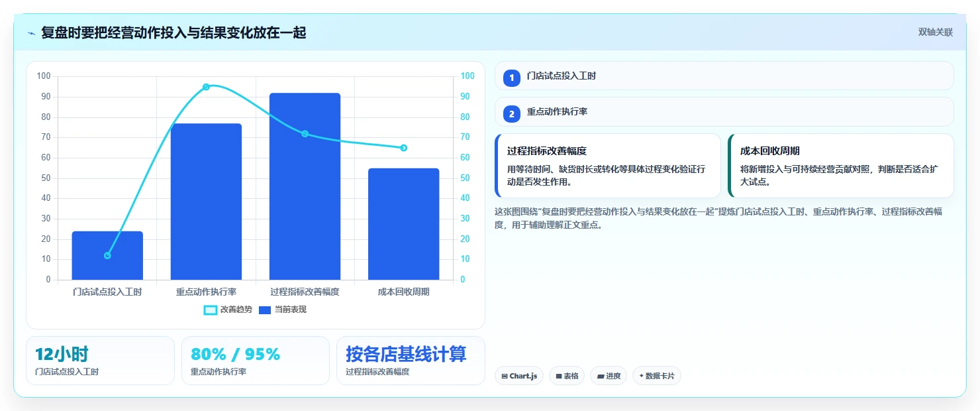Click the left axis value 100
The image size is (980, 411).
44,76
